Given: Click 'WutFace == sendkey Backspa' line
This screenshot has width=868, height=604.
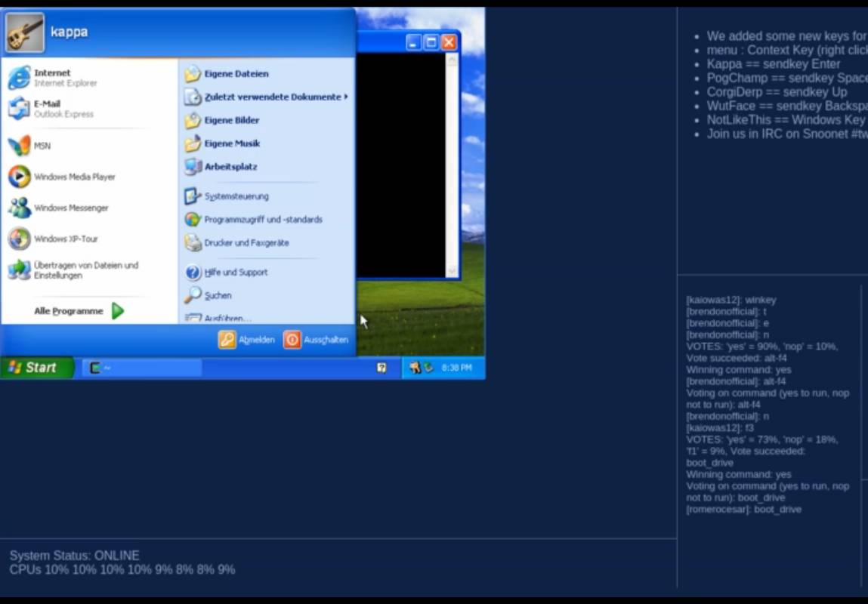Looking at the screenshot, I should [x=787, y=106].
